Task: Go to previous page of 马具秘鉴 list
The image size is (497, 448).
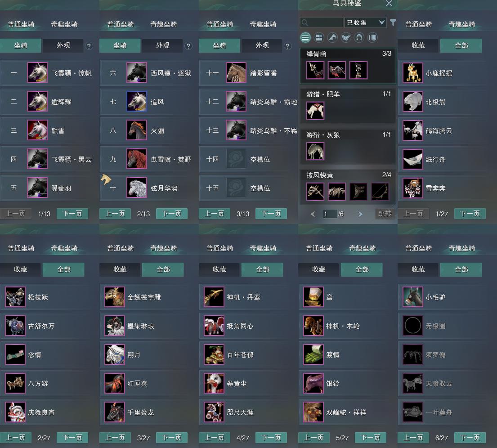Action: click(313, 214)
